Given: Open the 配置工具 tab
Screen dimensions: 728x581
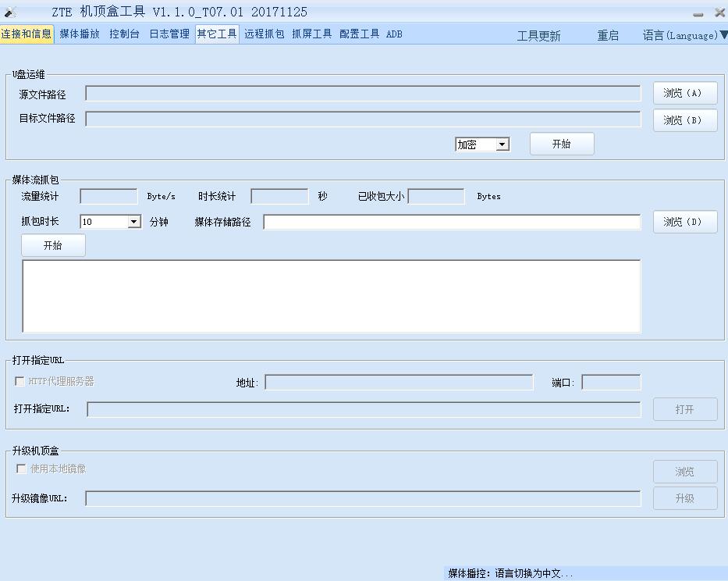Looking at the screenshot, I should click(359, 34).
